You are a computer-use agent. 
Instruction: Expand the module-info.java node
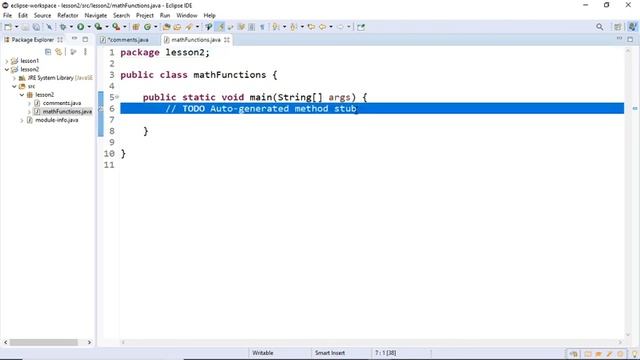pyautogui.click(x=22, y=120)
